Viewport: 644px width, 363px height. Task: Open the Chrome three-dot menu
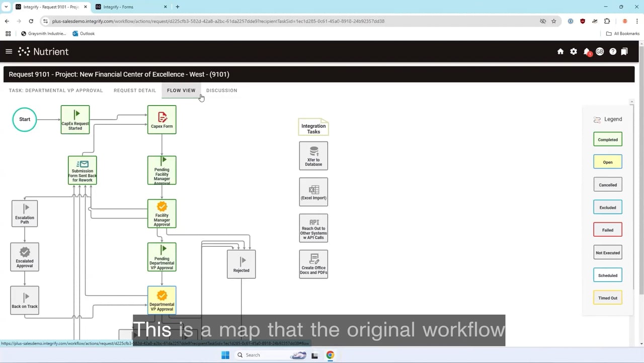[637, 21]
